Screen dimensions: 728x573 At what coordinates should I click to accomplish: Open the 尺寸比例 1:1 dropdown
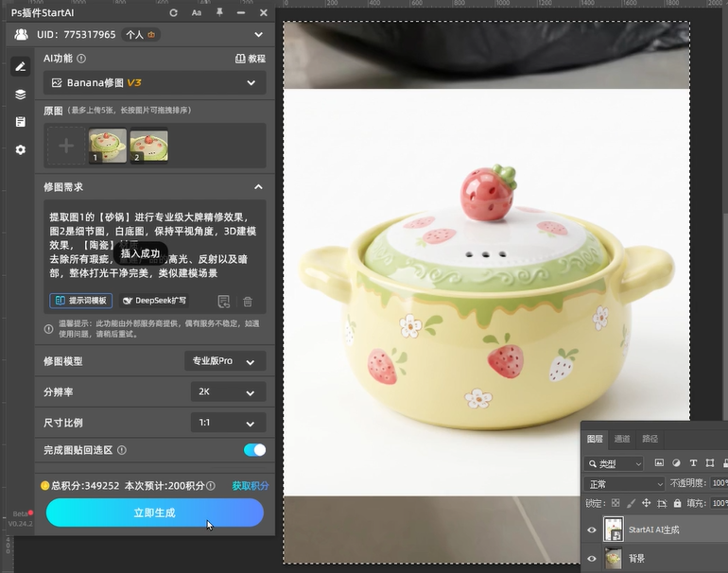[x=228, y=423]
